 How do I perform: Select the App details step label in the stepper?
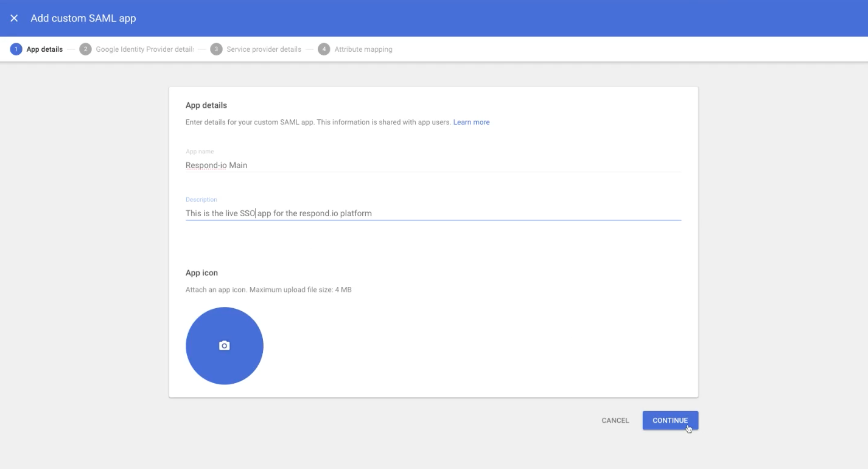44,49
